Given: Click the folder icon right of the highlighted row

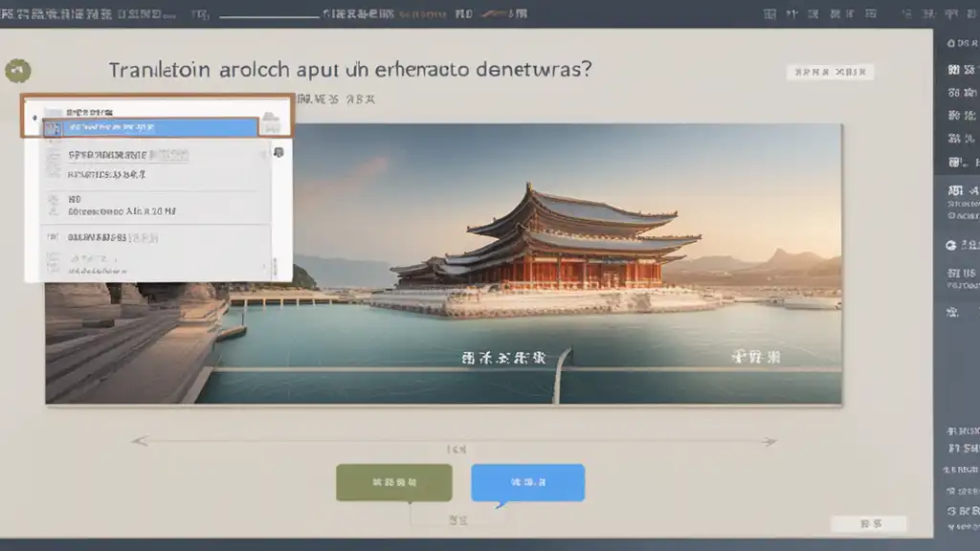Looking at the screenshot, I should tap(271, 121).
